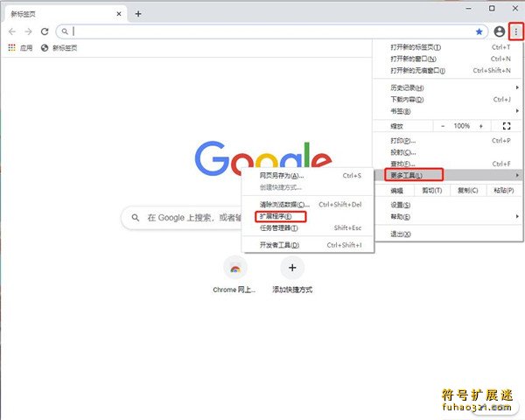Choose 查找 from the menu
525x420 pixels.
click(x=448, y=164)
